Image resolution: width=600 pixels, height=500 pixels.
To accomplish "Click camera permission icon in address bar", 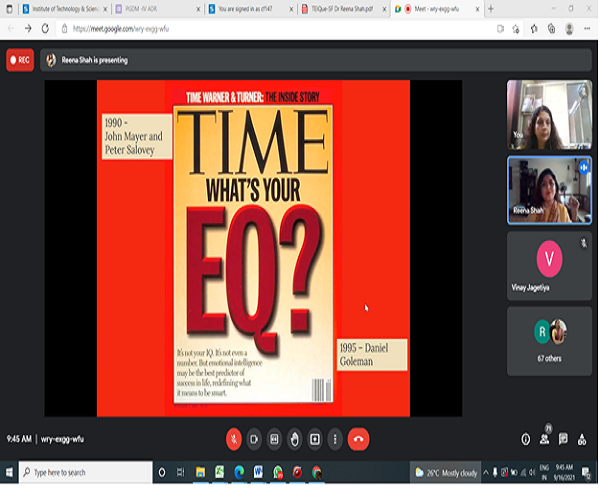I will click(500, 29).
